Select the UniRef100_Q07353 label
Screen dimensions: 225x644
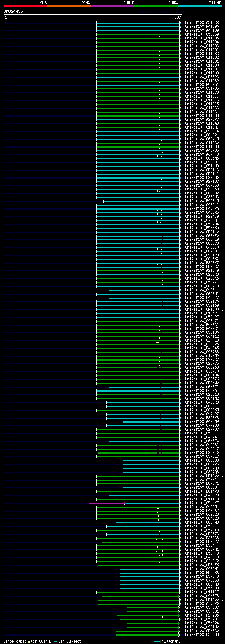coord(202,186)
